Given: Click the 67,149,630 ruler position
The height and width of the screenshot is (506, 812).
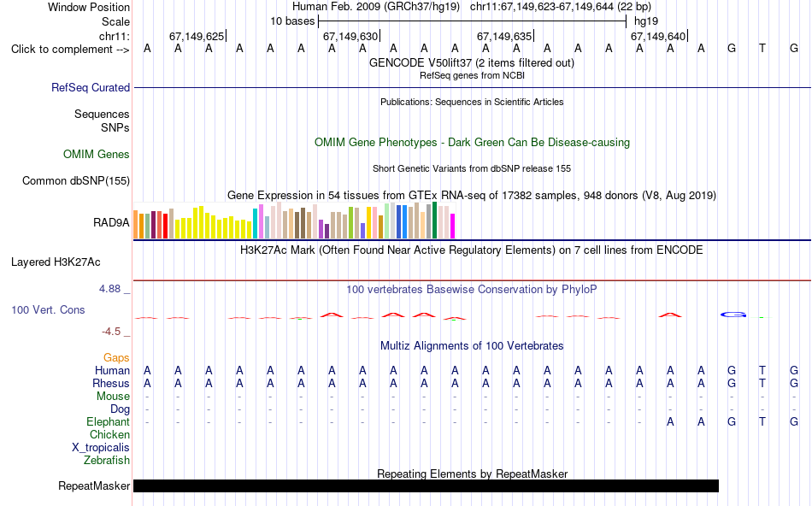Looking at the screenshot, I should [350, 36].
